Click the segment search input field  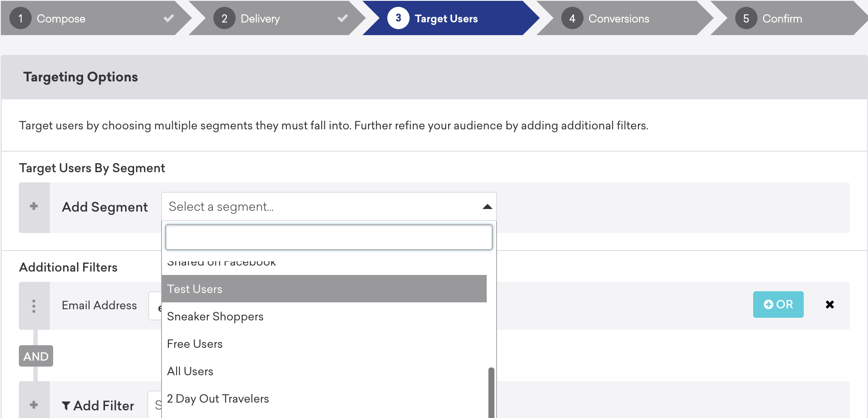click(x=329, y=237)
